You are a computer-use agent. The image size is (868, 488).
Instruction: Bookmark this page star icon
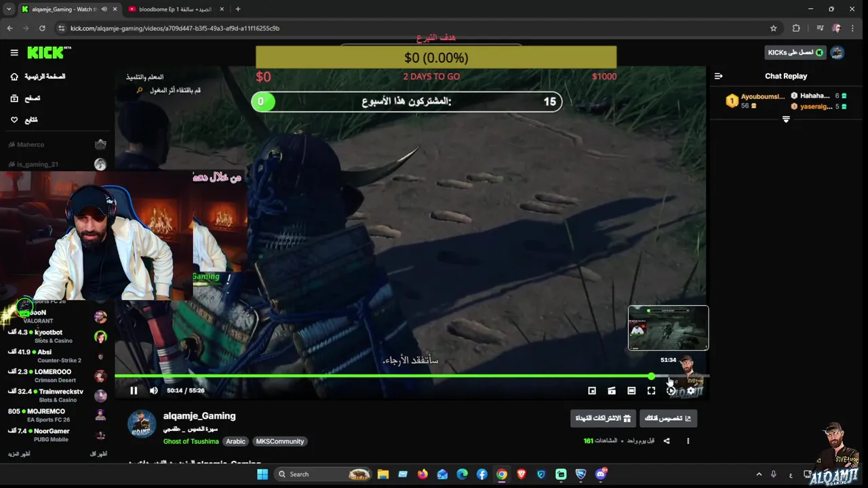coord(773,28)
